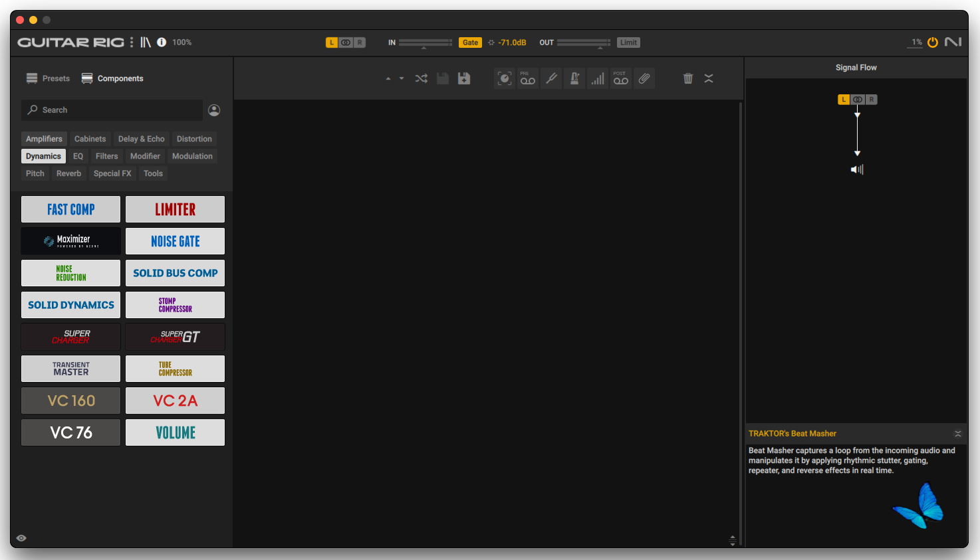Select the Supercharger GT component
Image resolution: width=980 pixels, height=560 pixels.
(176, 337)
